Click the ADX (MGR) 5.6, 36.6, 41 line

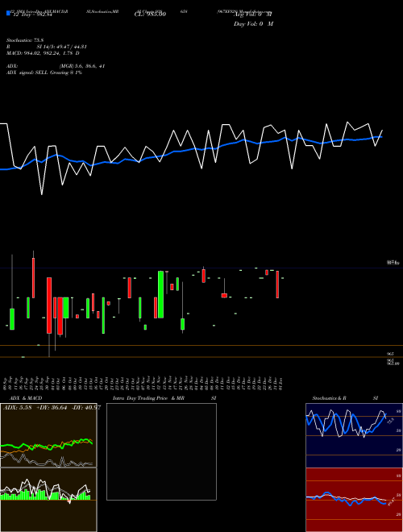pyautogui.click(x=56, y=66)
